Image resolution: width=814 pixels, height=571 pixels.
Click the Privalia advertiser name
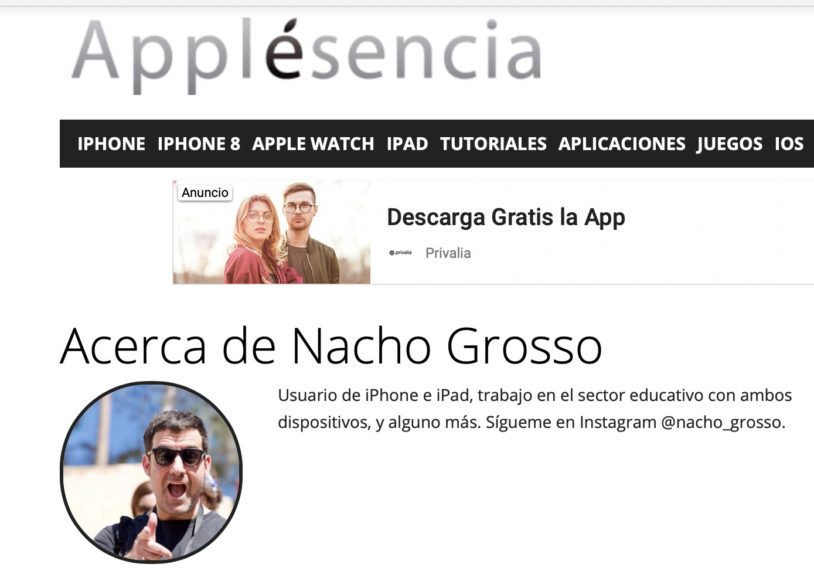[x=448, y=253]
